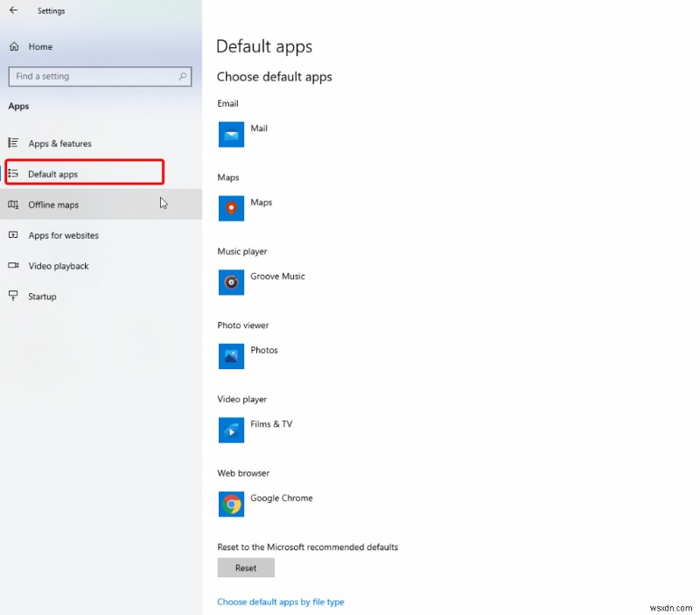Go back with the Settings back arrow
700x615 pixels.
(x=13, y=10)
